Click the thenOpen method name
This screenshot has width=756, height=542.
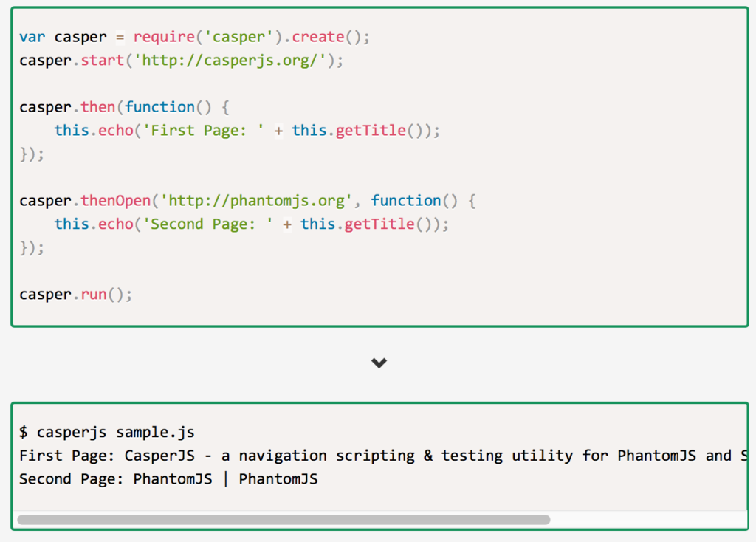pyautogui.click(x=116, y=201)
